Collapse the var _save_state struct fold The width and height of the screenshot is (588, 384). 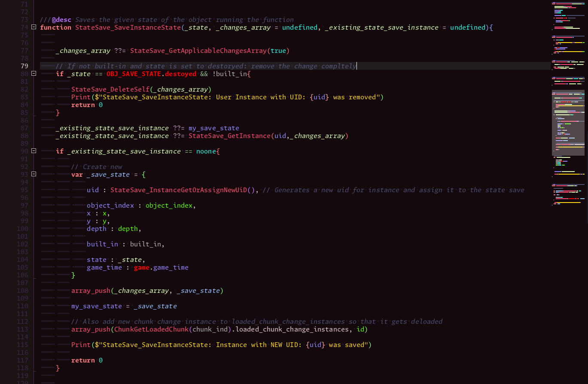click(x=34, y=175)
